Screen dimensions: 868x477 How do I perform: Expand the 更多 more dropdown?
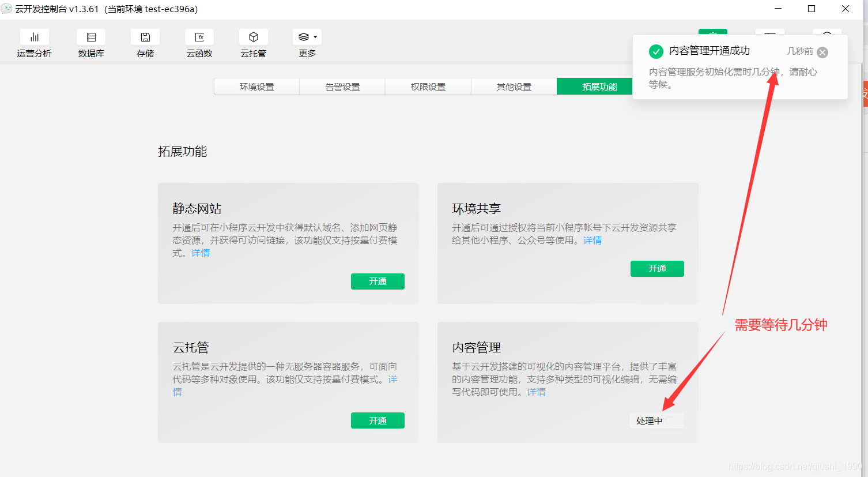[x=307, y=44]
